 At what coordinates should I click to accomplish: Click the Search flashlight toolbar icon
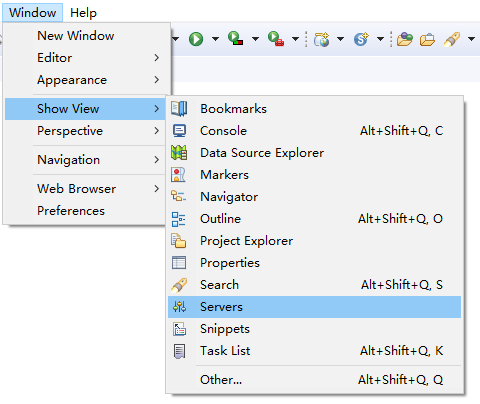point(452,39)
